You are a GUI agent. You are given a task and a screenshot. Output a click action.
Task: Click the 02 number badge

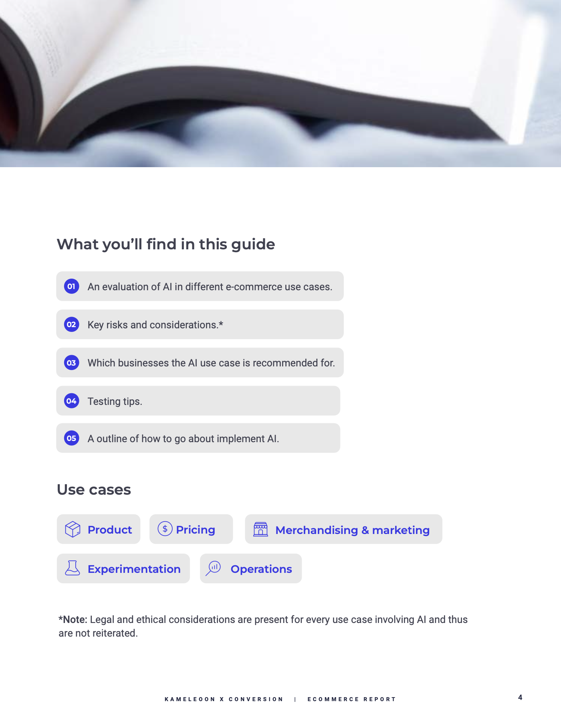[x=71, y=324]
